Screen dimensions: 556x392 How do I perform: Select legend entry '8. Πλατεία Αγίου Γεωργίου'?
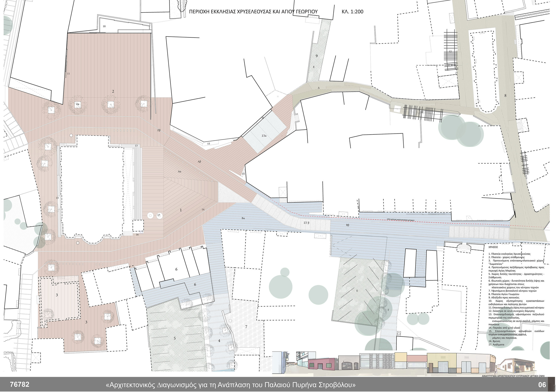pos(504,294)
